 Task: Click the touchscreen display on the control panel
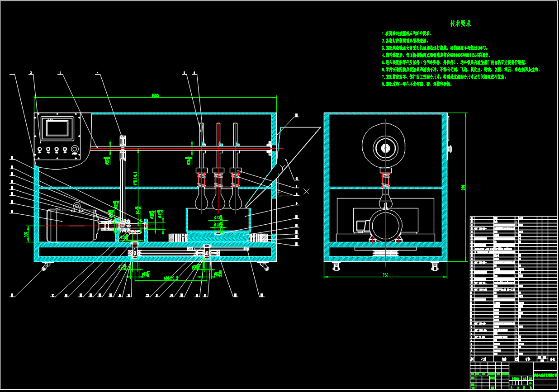57,128
